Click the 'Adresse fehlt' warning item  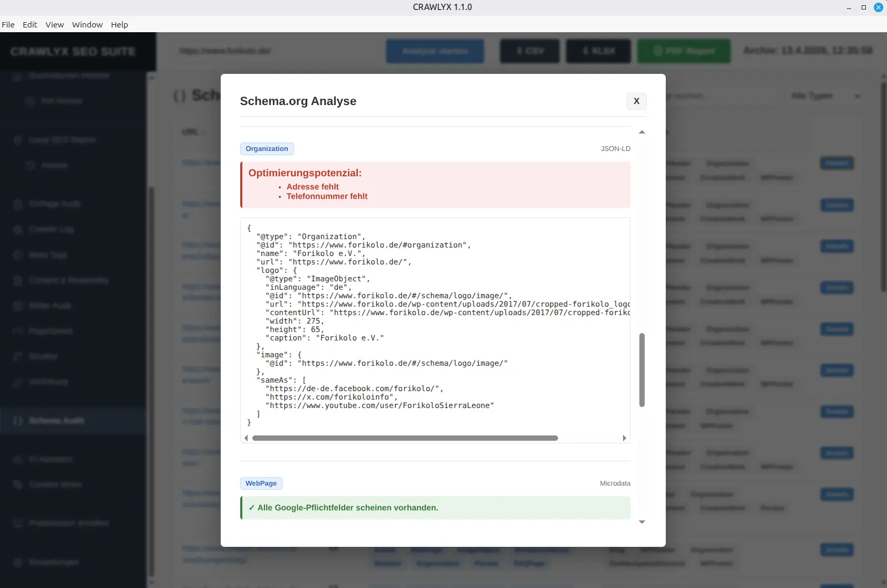tap(313, 187)
